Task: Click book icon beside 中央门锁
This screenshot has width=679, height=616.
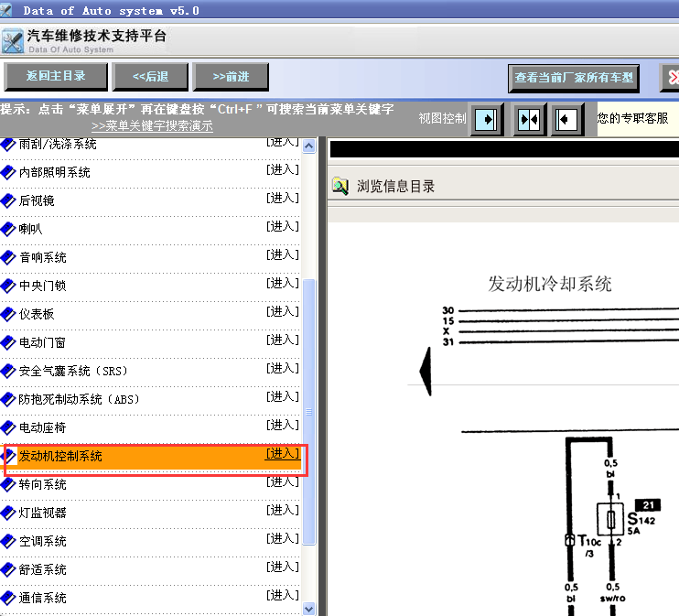Action: [x=8, y=286]
